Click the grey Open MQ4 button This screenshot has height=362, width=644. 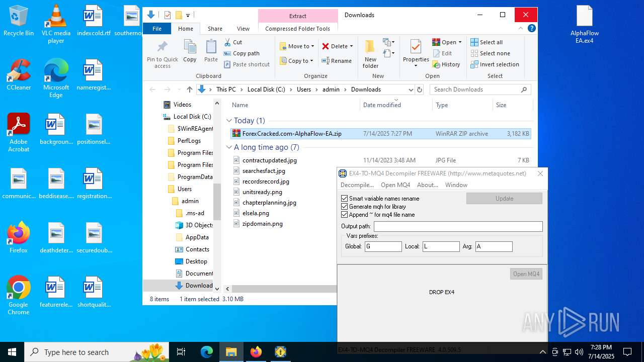point(526,274)
